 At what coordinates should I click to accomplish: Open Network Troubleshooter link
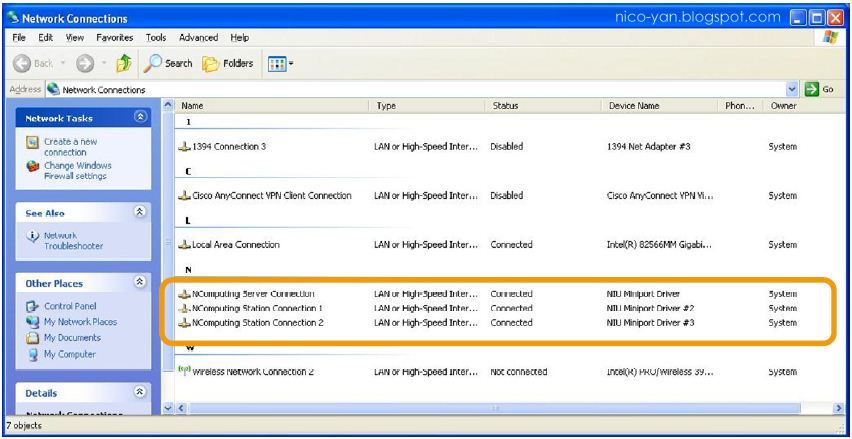click(x=73, y=241)
